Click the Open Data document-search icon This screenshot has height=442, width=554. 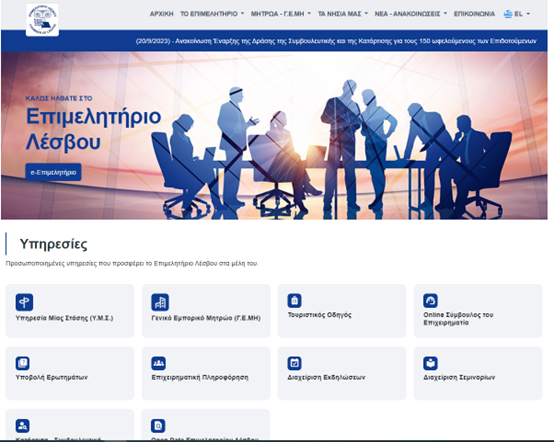(x=158, y=426)
